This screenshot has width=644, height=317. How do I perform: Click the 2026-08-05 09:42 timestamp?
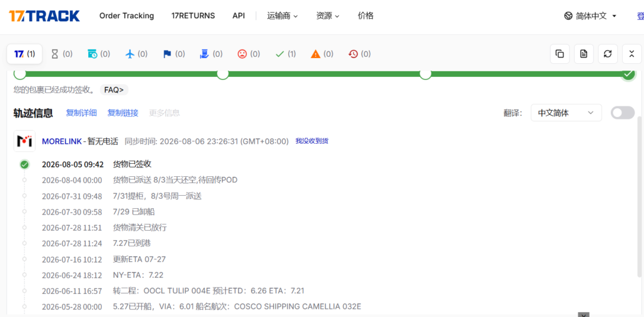click(x=73, y=164)
